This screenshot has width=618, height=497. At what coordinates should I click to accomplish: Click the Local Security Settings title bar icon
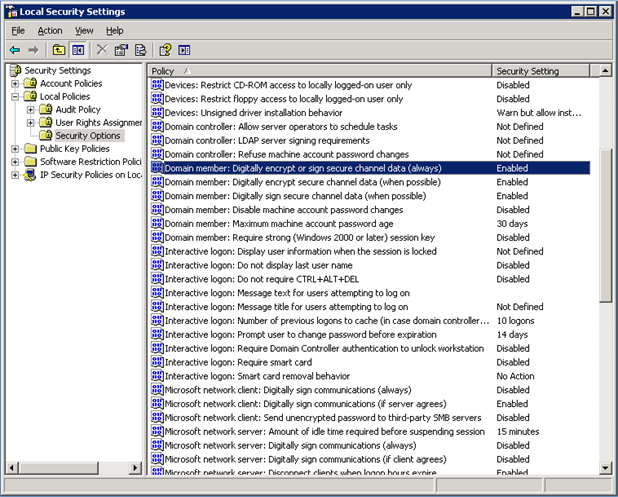[x=12, y=11]
